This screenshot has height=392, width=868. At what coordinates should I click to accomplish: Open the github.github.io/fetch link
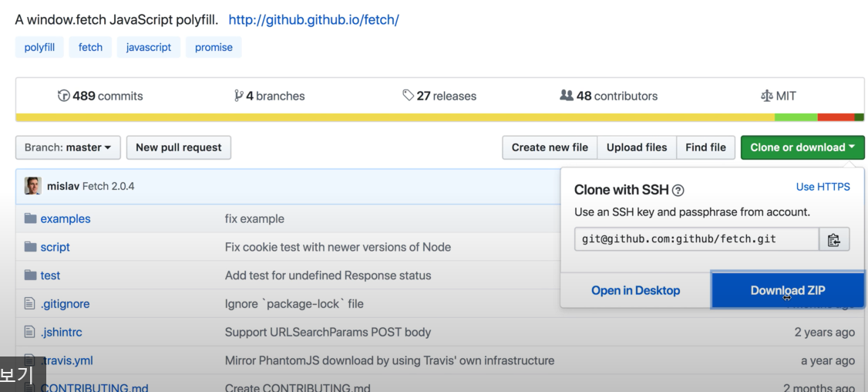314,20
